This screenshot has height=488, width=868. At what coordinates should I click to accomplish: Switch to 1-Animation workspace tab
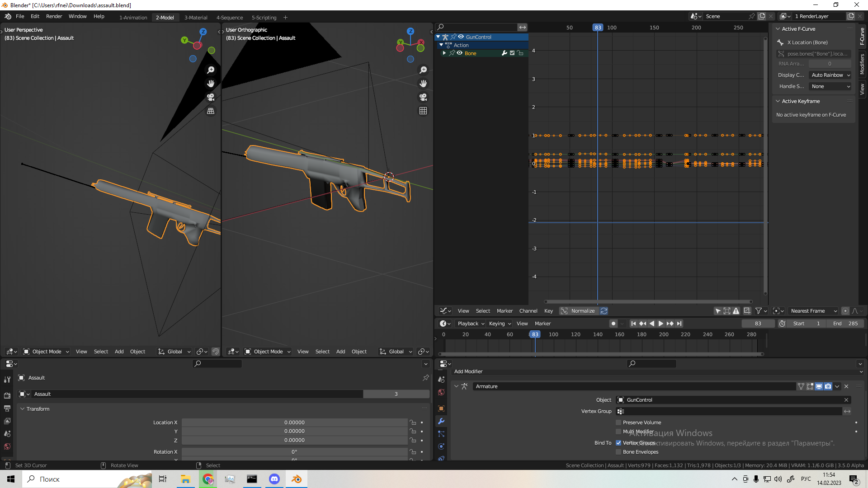point(133,18)
